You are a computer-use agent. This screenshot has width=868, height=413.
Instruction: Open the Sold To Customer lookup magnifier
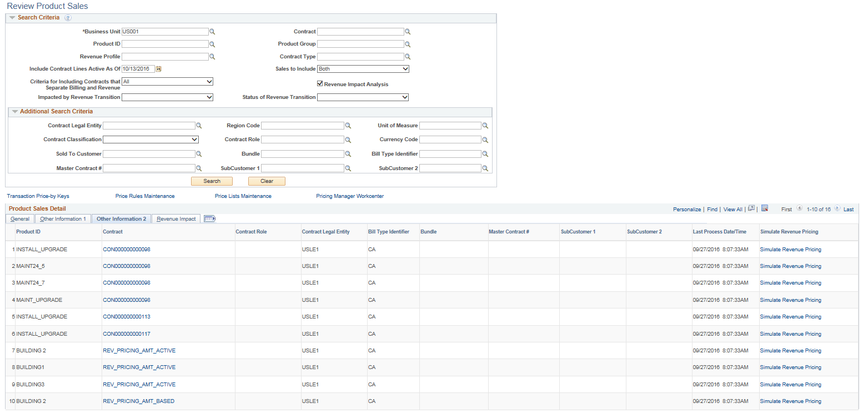coord(199,153)
